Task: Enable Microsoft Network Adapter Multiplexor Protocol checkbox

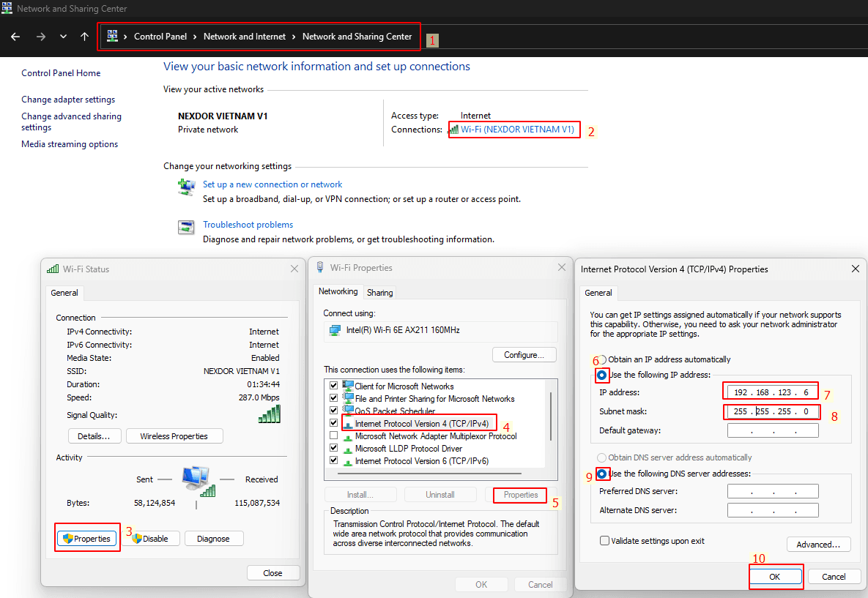Action: click(x=333, y=436)
